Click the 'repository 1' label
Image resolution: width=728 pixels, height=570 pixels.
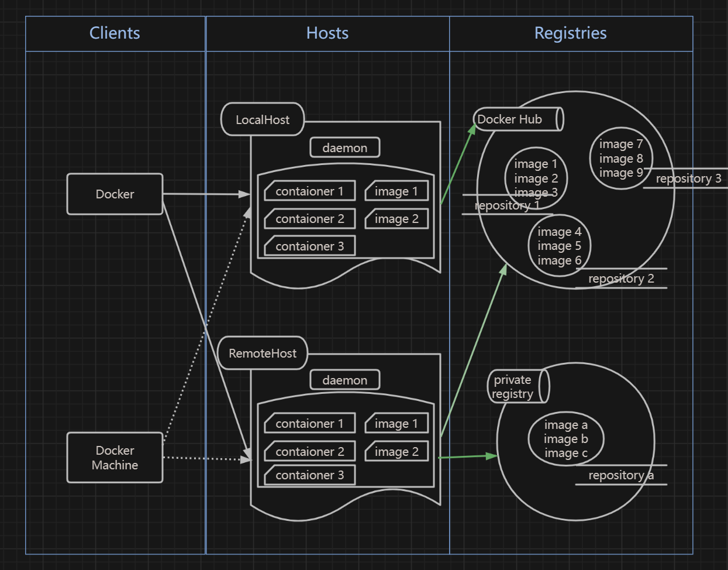coord(507,205)
